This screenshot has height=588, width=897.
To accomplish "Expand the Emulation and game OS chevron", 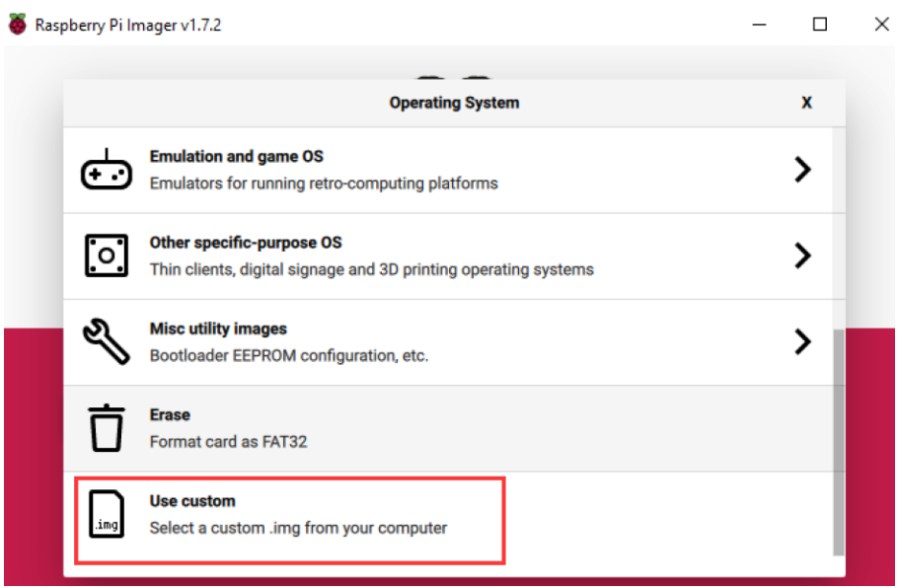I will (803, 170).
